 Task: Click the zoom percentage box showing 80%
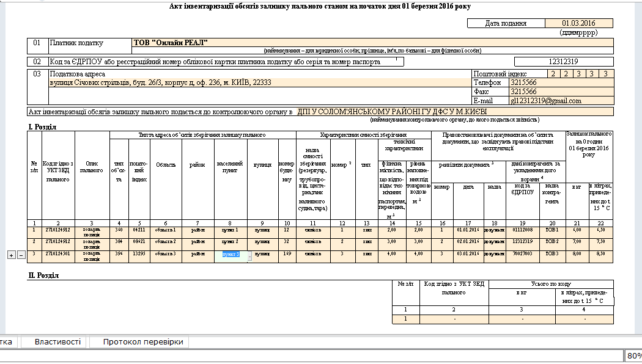(633, 356)
